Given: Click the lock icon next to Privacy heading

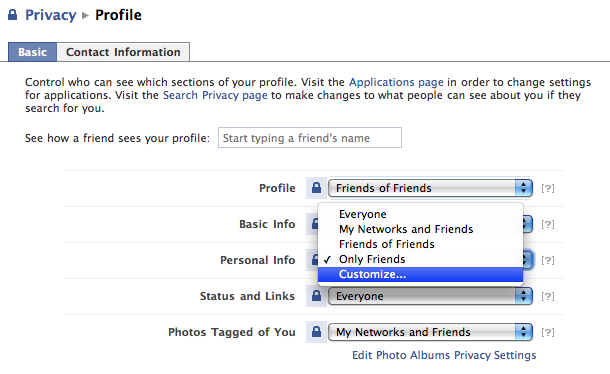Looking at the screenshot, I should [x=12, y=15].
